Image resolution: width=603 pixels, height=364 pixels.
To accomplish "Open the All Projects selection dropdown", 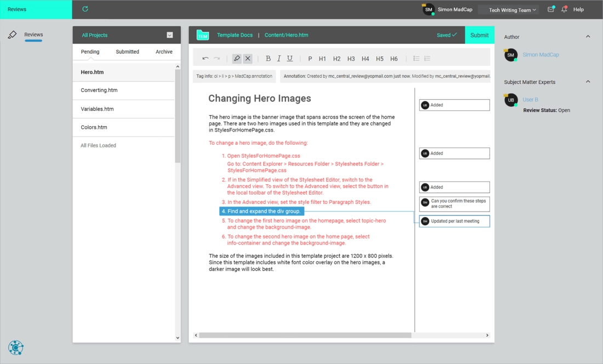I will (170, 35).
